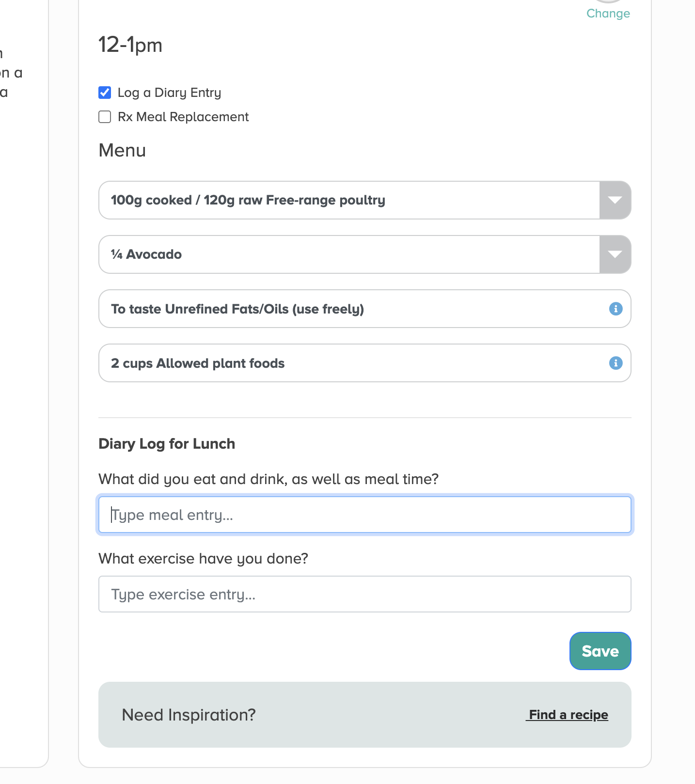Image resolution: width=695 pixels, height=784 pixels.
Task: Click the 12-1pm time heading
Action: pos(130,45)
